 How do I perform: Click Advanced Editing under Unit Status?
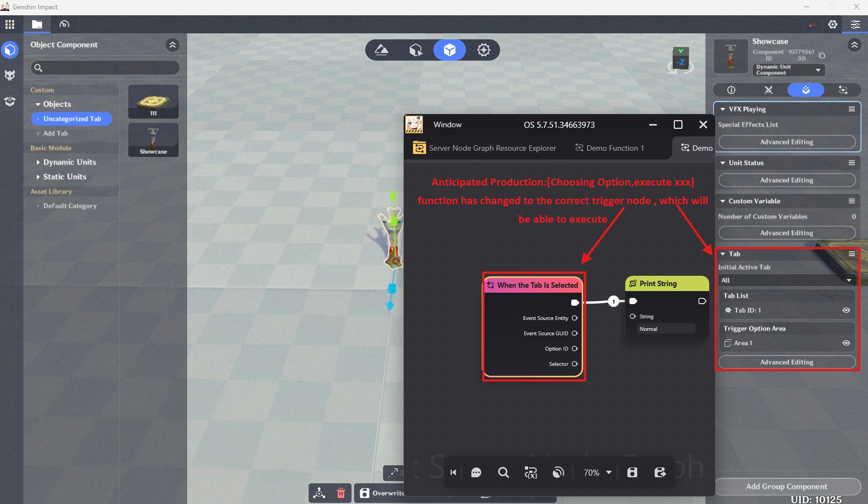[x=787, y=180]
